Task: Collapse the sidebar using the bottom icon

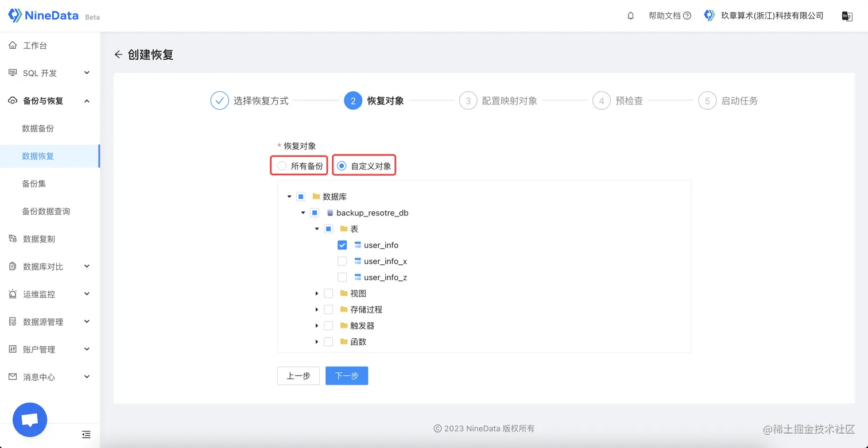Action: coord(86,435)
